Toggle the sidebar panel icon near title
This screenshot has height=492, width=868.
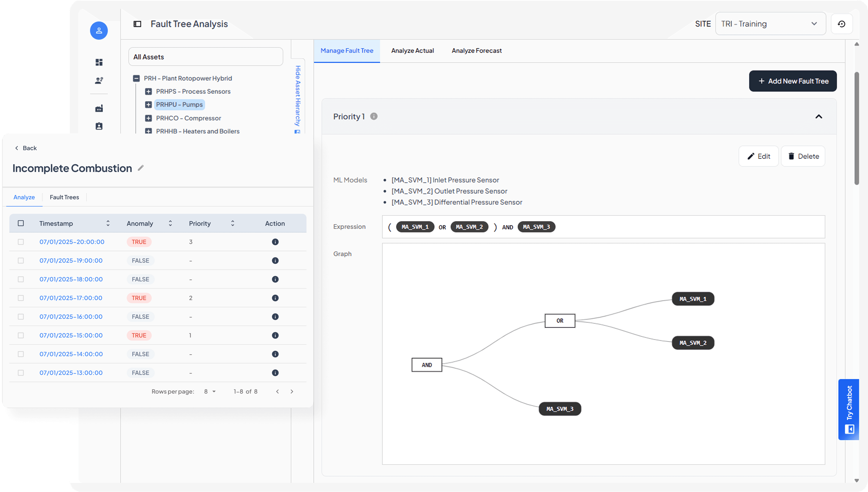click(x=137, y=24)
